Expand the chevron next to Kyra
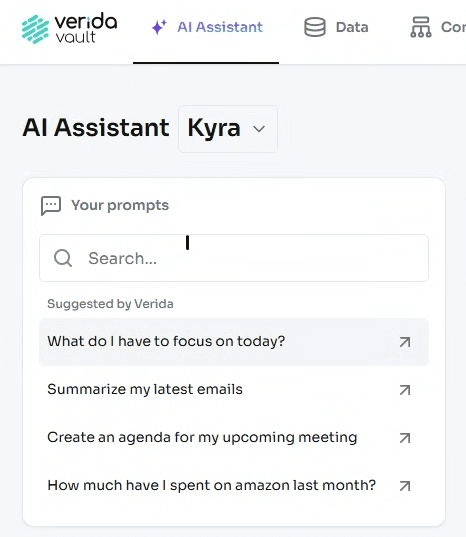The height and width of the screenshot is (537, 466). pyautogui.click(x=259, y=129)
